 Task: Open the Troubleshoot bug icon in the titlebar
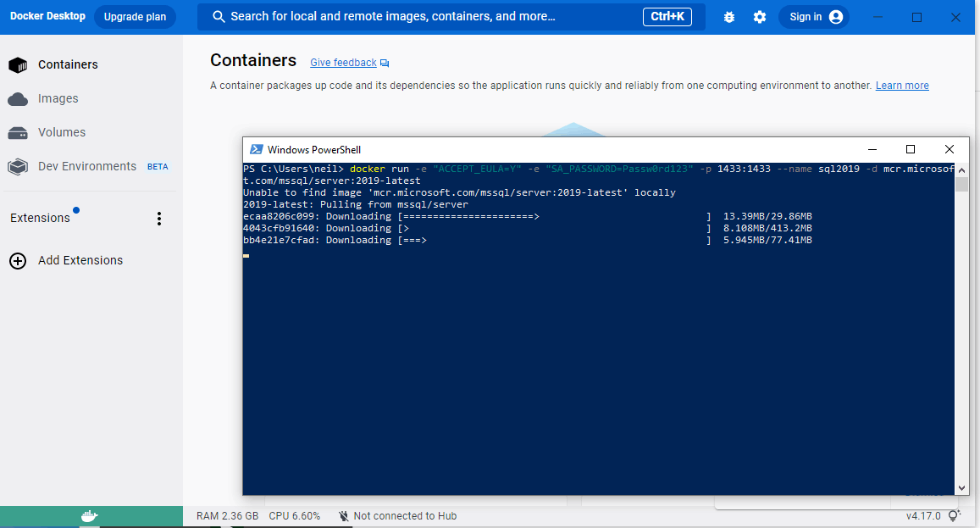[x=729, y=16]
